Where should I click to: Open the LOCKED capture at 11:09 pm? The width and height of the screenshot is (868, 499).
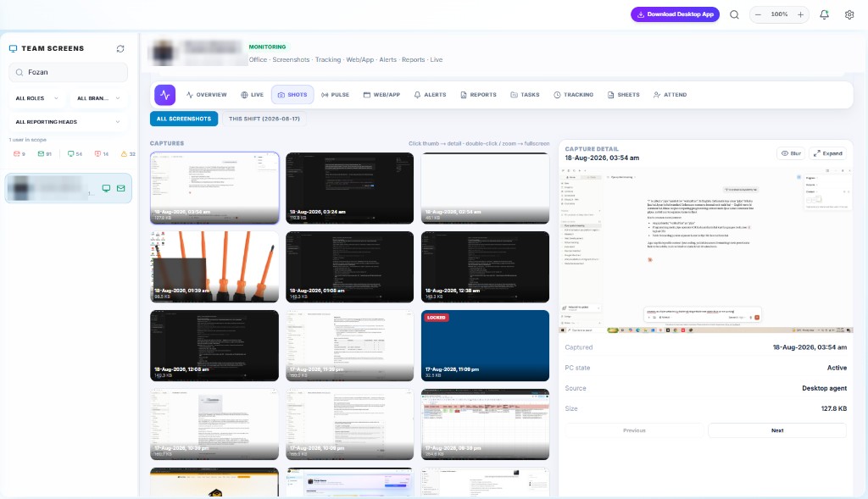tap(485, 345)
